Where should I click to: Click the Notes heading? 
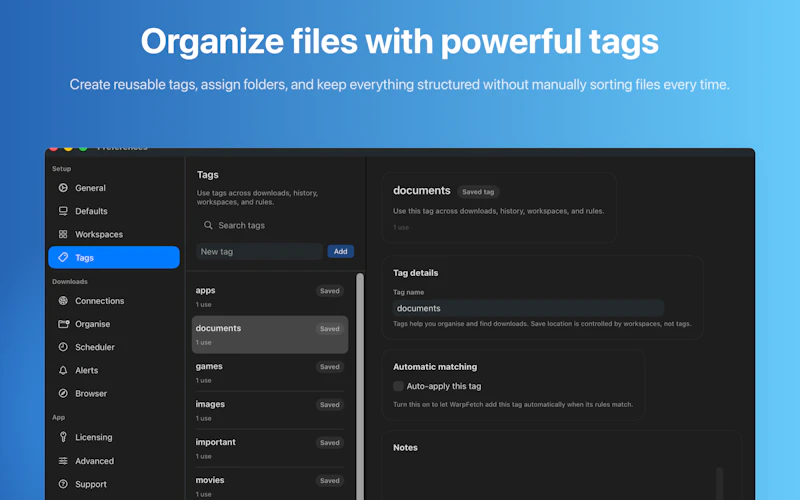405,447
